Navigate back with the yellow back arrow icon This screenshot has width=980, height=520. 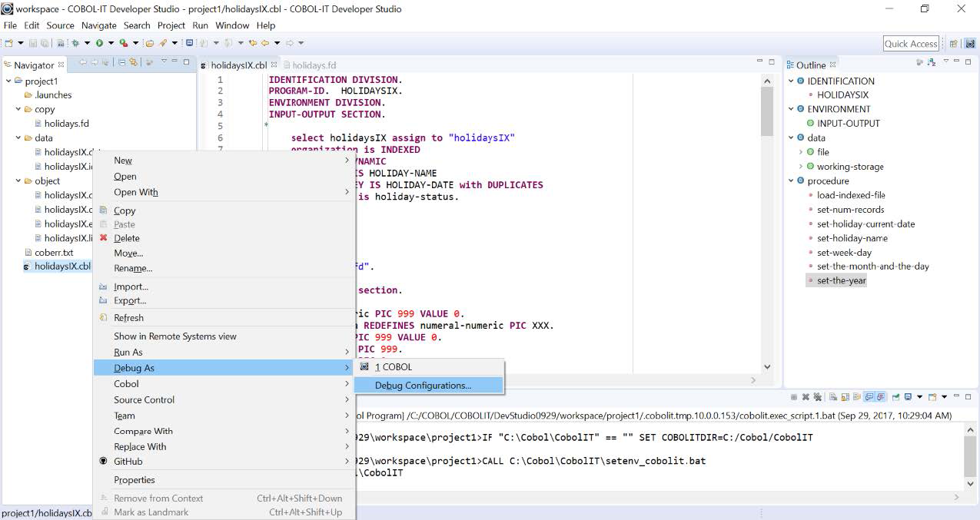265,44
